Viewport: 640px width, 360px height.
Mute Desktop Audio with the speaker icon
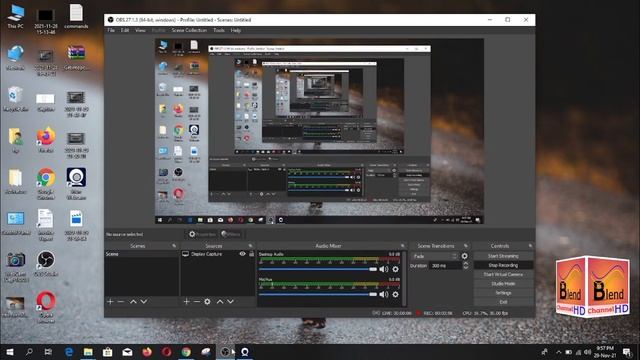click(x=383, y=269)
